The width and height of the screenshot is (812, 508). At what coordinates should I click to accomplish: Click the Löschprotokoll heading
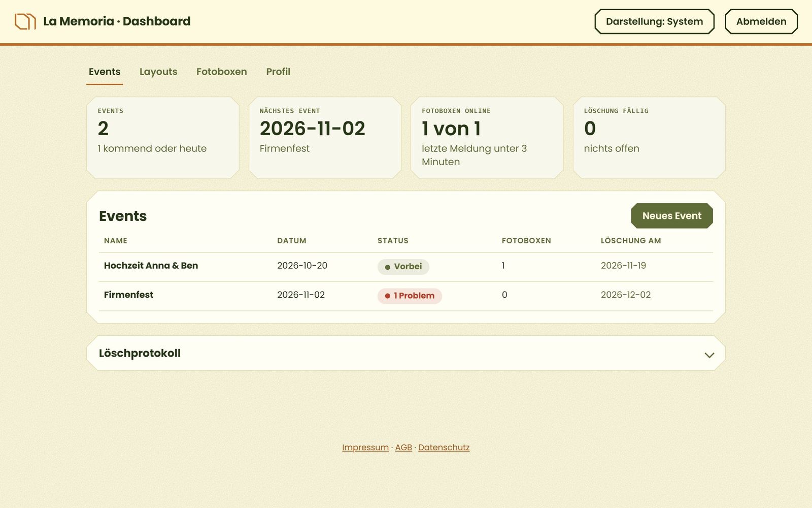(x=140, y=353)
